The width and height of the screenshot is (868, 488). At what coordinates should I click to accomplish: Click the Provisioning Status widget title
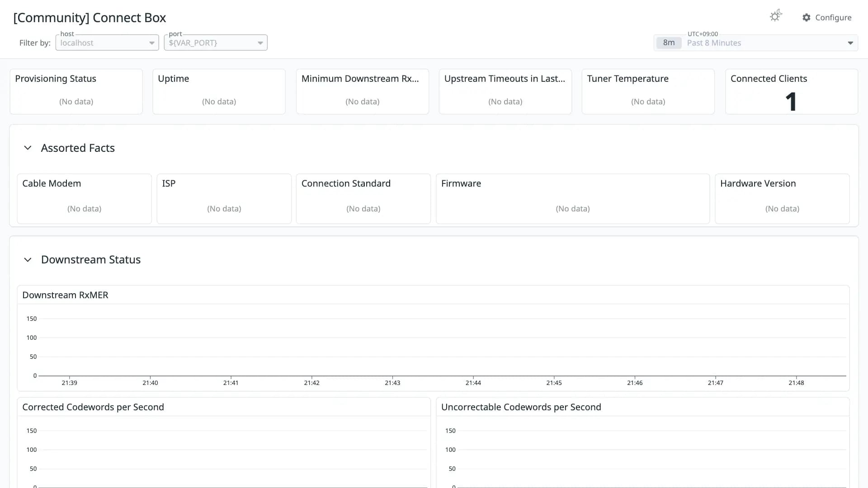click(56, 79)
